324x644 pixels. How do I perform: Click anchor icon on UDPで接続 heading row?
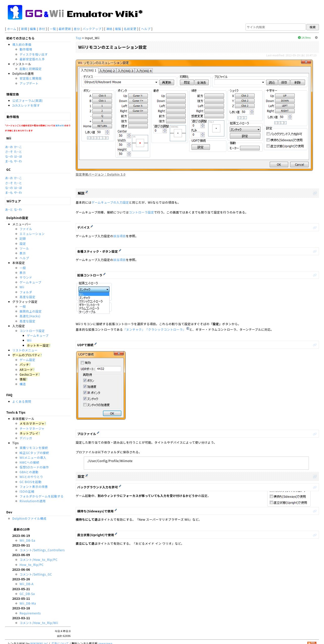(315, 345)
